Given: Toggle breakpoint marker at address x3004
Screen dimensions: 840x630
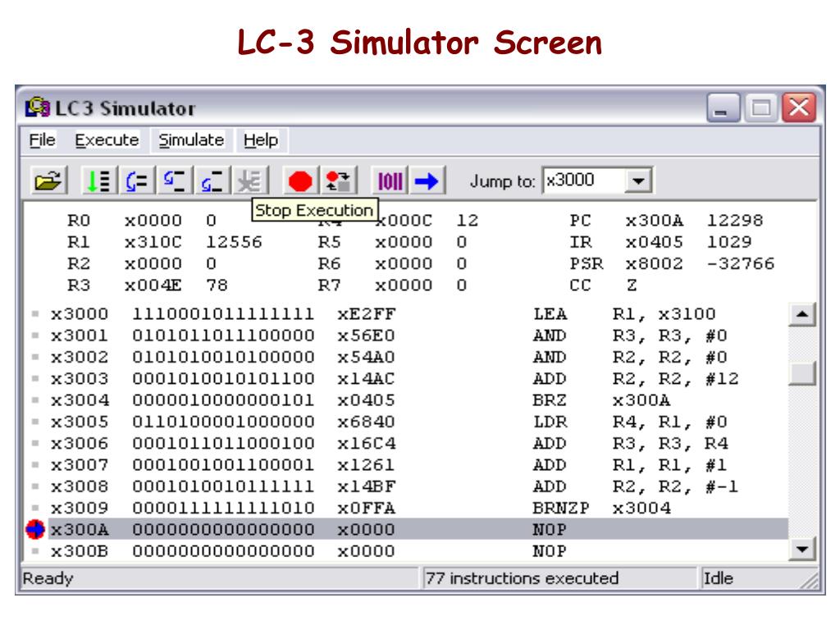Looking at the screenshot, I should [x=35, y=400].
